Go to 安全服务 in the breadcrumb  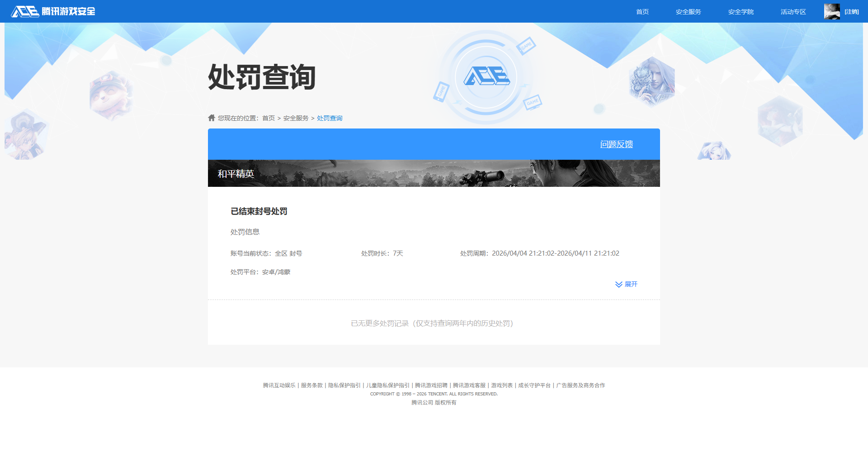(296, 118)
